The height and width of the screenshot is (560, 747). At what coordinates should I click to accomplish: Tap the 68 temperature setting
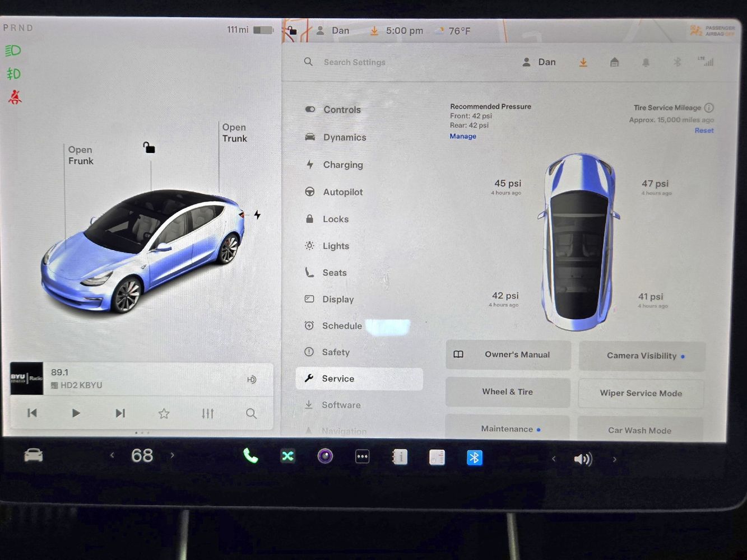point(142,455)
